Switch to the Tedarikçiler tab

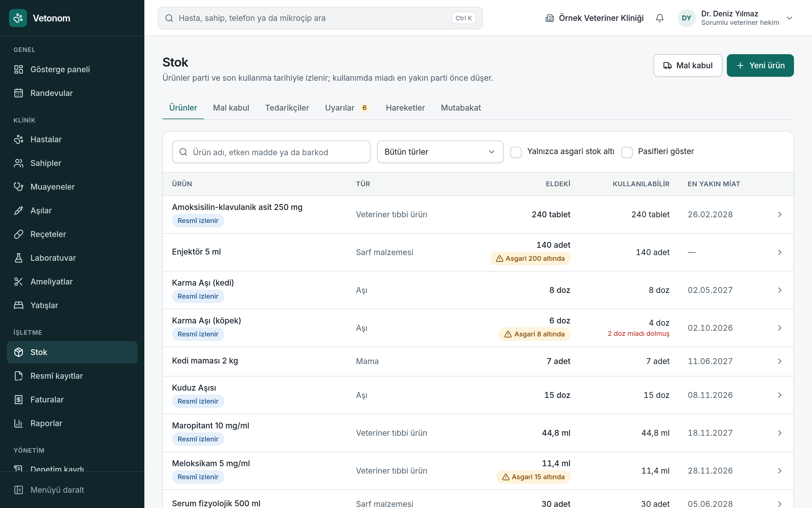[287, 108]
